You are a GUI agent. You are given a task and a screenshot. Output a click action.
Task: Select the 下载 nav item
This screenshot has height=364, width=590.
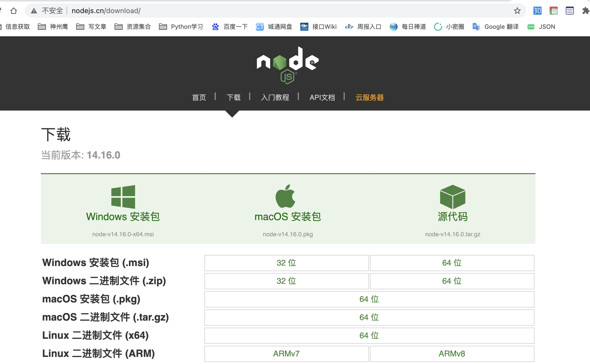[234, 97]
